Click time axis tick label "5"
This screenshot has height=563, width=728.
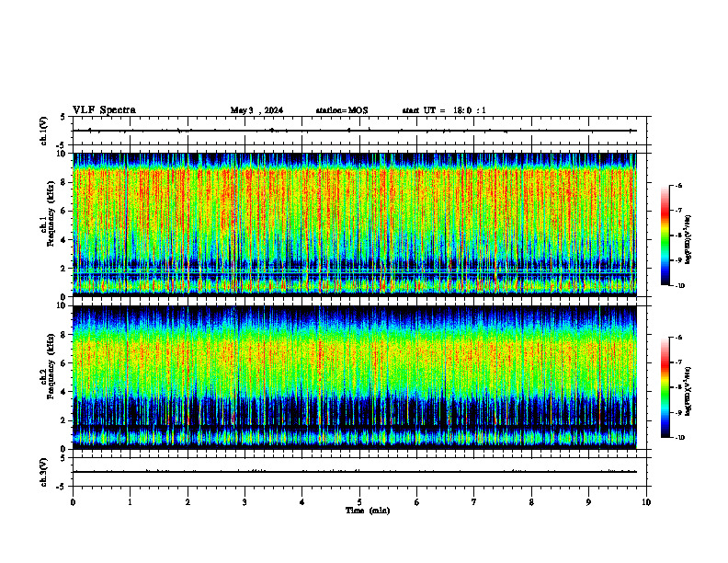click(x=359, y=502)
